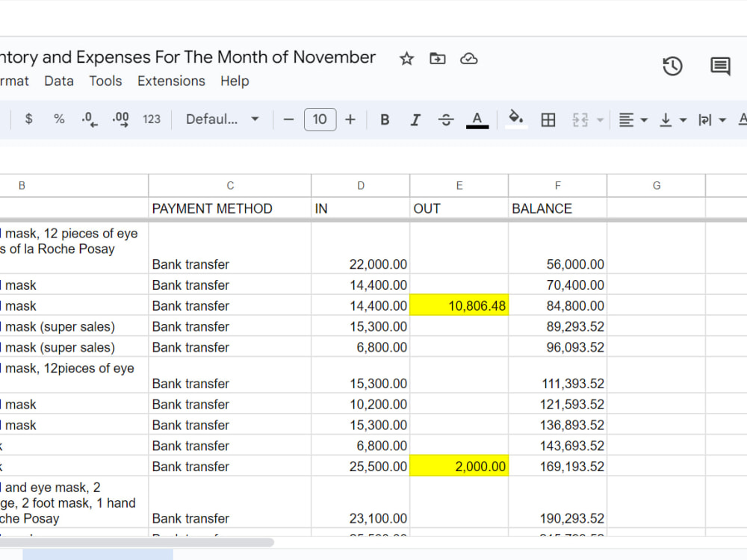Viewport: 747px width, 560px height.
Task: Expand the vertical align dropdown arrow
Action: tap(684, 120)
